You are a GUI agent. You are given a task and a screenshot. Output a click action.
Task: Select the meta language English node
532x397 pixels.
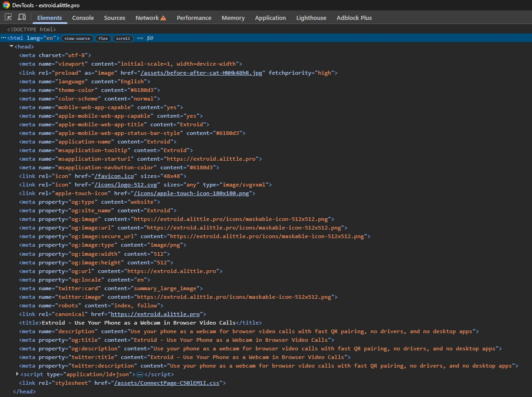85,81
